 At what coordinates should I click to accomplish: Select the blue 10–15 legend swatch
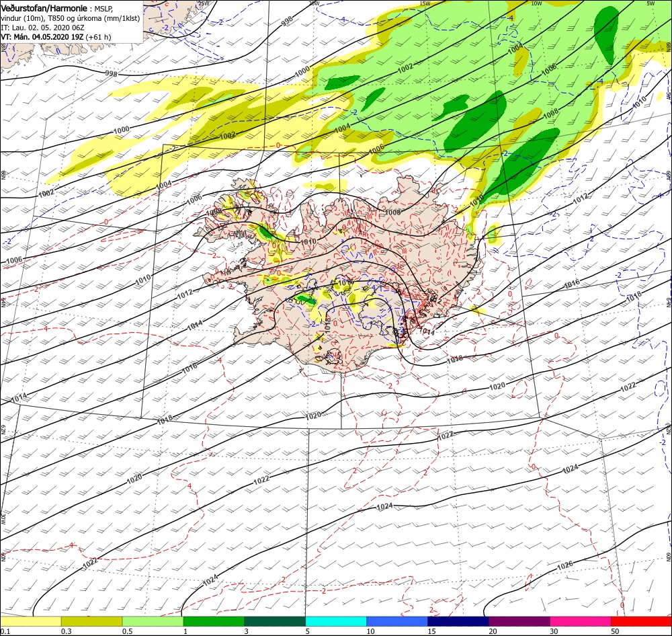[x=397, y=621]
